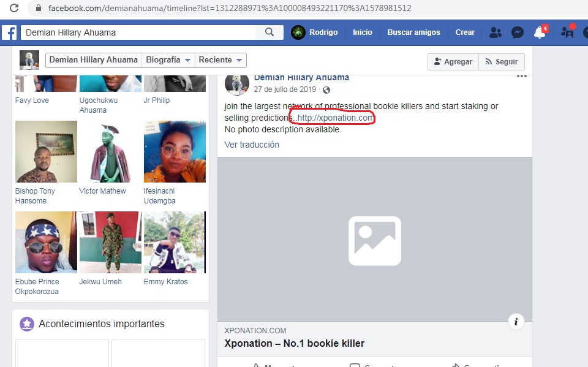Expand the Reciente dropdown

(221, 60)
